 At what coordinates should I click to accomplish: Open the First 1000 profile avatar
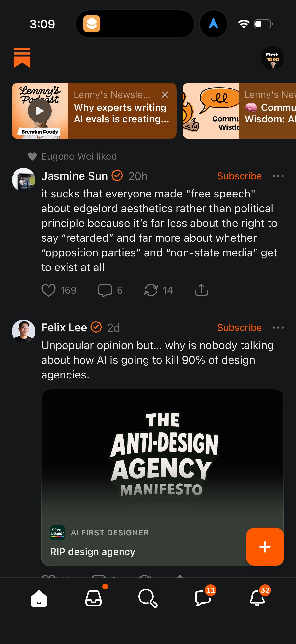(x=272, y=58)
